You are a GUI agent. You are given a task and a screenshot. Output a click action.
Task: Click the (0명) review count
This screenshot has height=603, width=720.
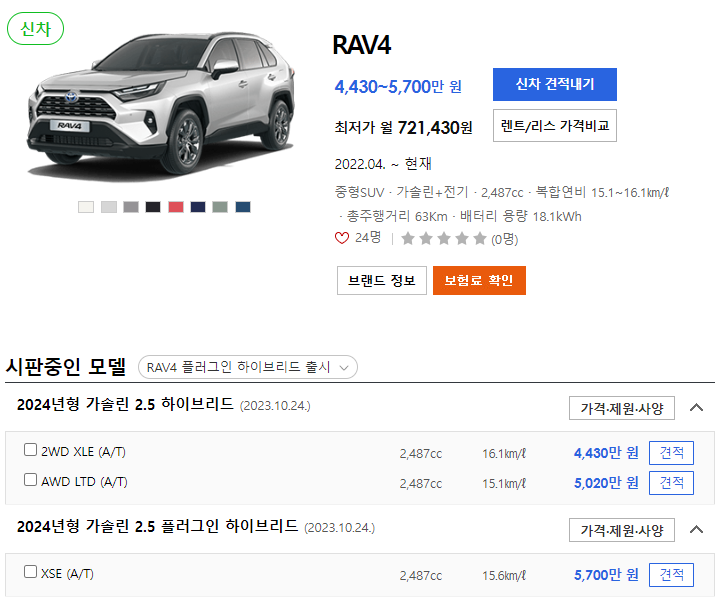505,239
